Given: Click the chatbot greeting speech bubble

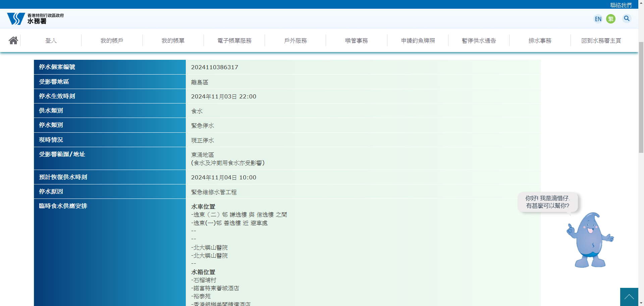Looking at the screenshot, I should 547,202.
